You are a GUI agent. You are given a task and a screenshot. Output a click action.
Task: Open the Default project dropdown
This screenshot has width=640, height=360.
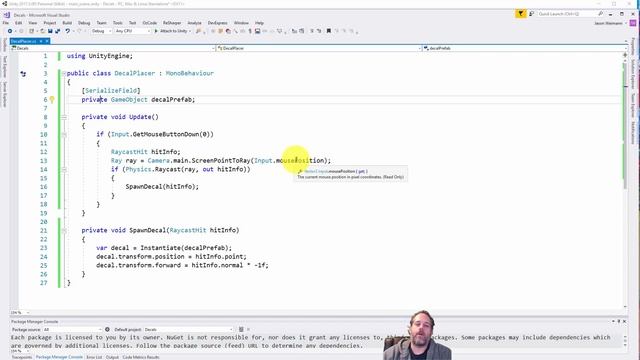click(x=189, y=329)
